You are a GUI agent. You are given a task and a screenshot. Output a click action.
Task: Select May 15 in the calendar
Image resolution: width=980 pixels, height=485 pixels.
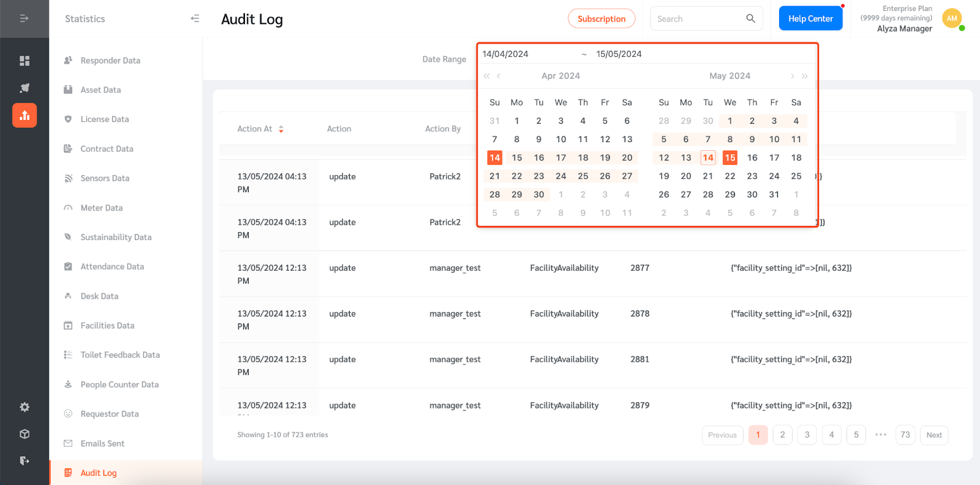(x=730, y=157)
